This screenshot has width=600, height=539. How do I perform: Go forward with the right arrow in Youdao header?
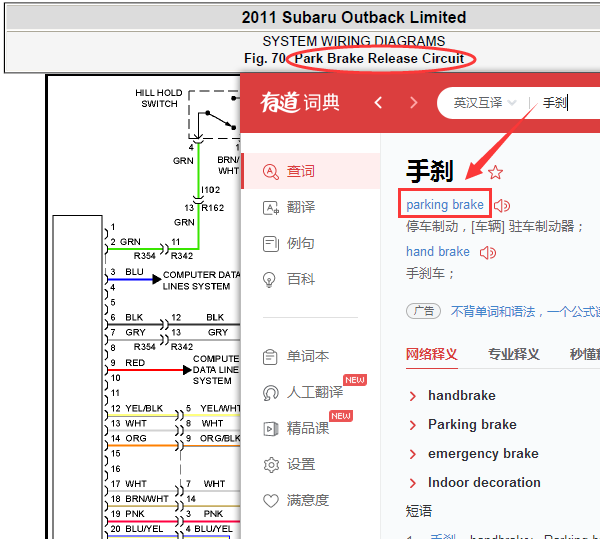[x=414, y=103]
